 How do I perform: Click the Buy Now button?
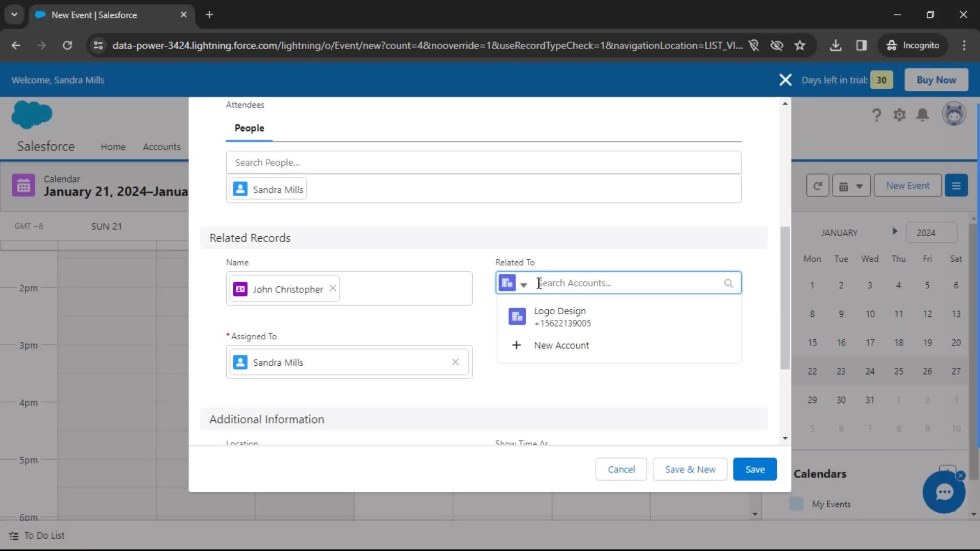coord(936,80)
